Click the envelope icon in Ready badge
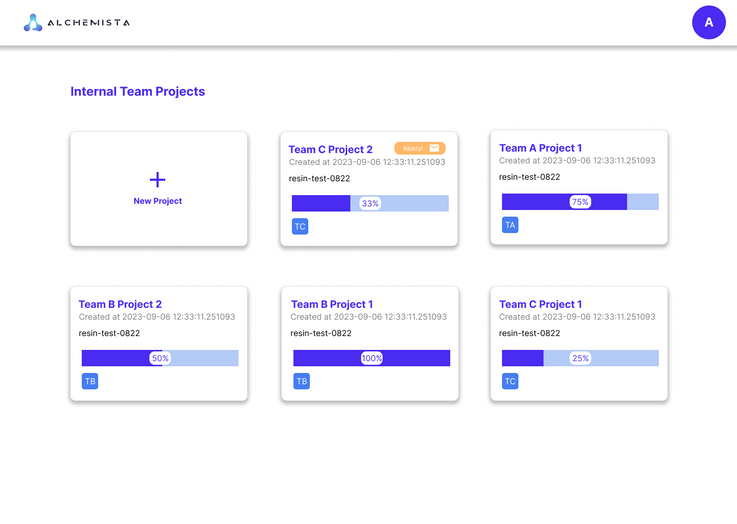Image resolution: width=737 pixels, height=524 pixels. (x=434, y=148)
